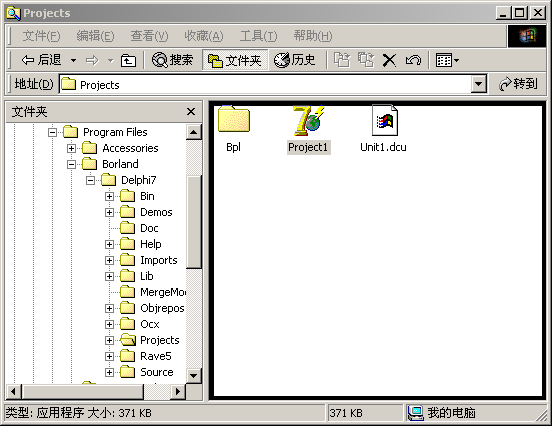Select the MergeModules folder in tree

tap(163, 292)
